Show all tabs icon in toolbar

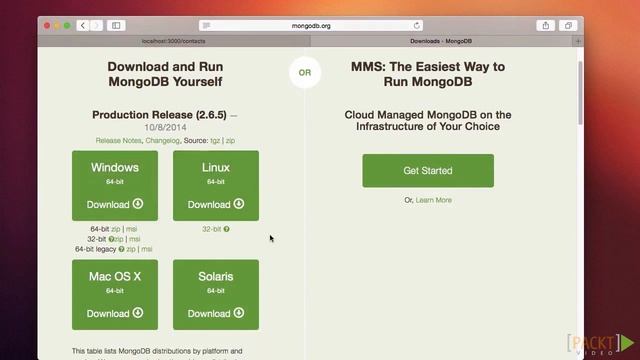pos(568,26)
